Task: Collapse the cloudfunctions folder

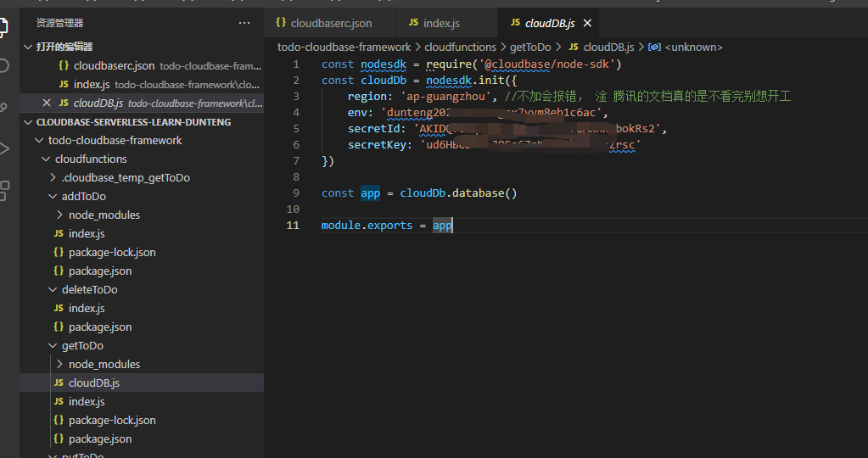Action: (46, 159)
